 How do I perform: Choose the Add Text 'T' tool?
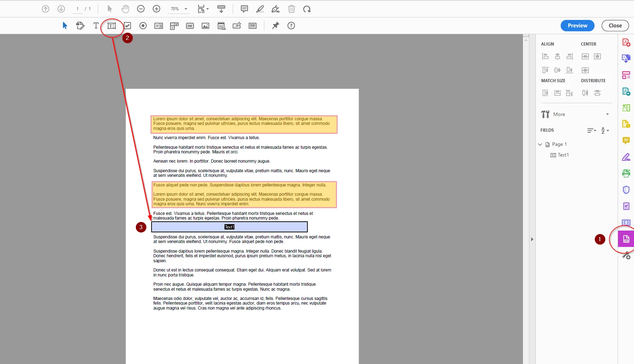click(96, 26)
